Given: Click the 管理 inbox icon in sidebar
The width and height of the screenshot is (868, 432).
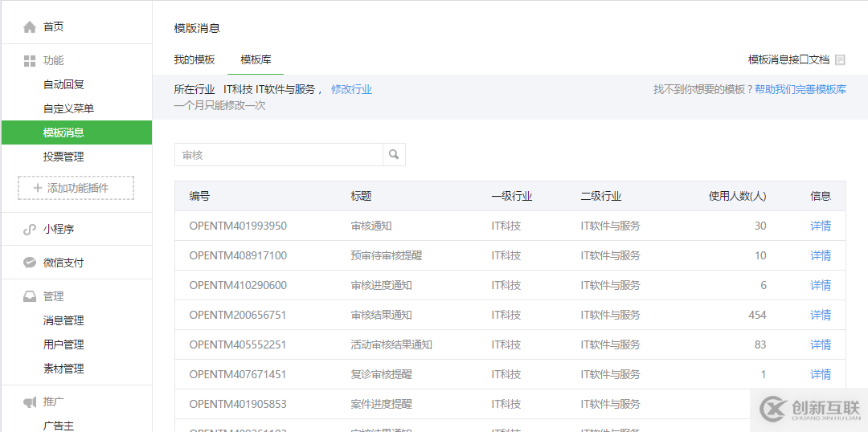Looking at the screenshot, I should pos(30,297).
